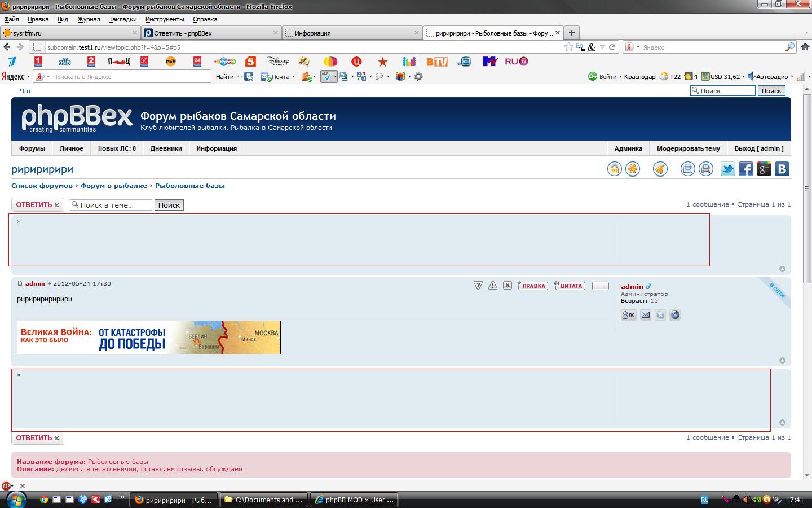Expand the Почта dropdown in Yandex bar
The image size is (812, 508).
[293, 77]
